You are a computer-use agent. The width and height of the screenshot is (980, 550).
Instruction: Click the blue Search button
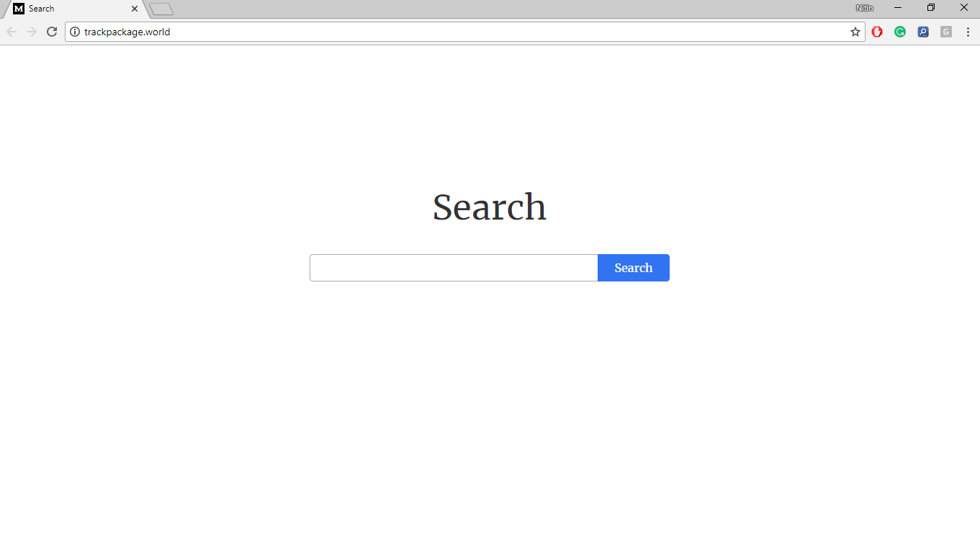tap(634, 268)
